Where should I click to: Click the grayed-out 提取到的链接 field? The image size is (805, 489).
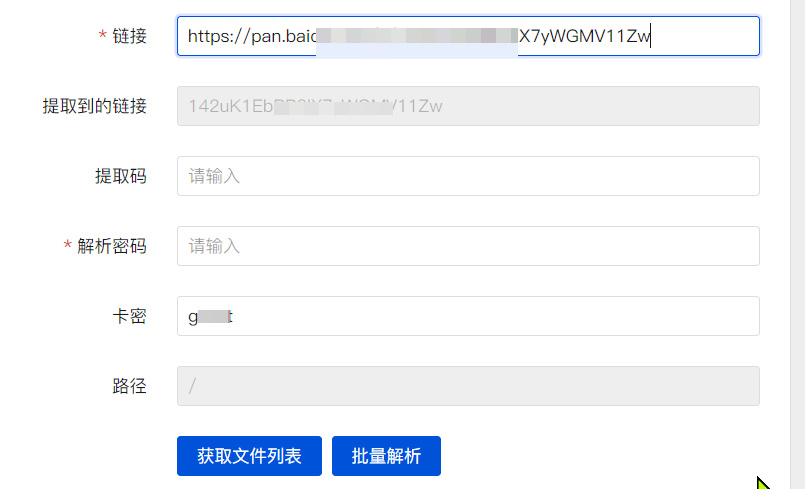[468, 106]
